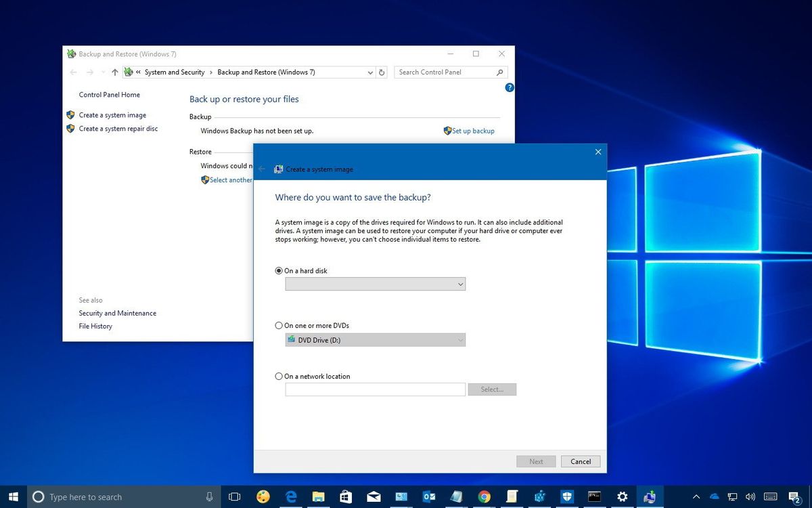Viewport: 812px width, 508px height.
Task: Open the address bar history dropdown
Action: pyautogui.click(x=369, y=72)
